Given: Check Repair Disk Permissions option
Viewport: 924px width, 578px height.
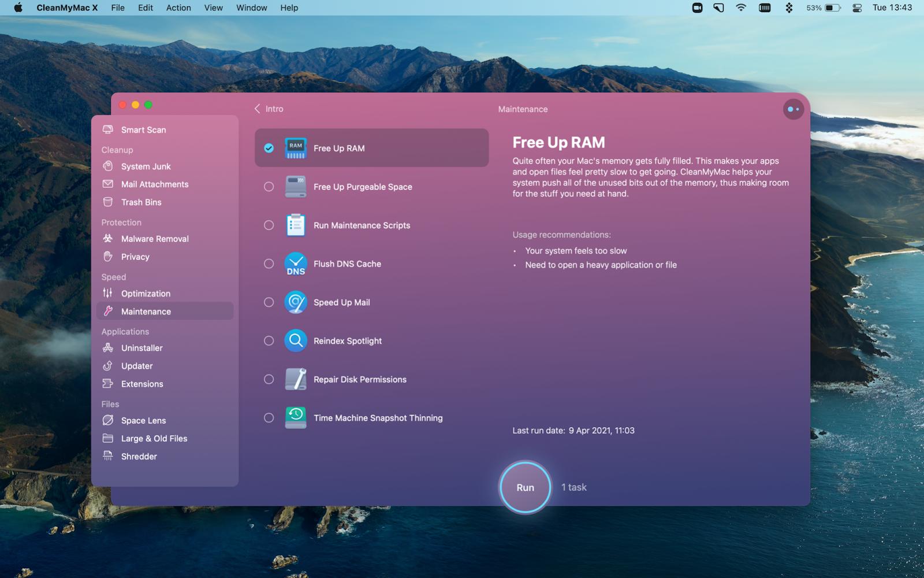Looking at the screenshot, I should [x=269, y=379].
